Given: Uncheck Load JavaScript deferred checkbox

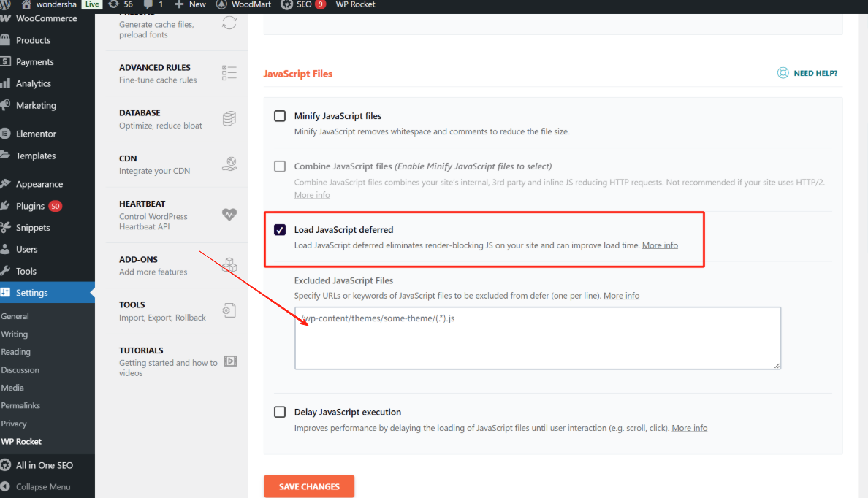Looking at the screenshot, I should pos(280,230).
